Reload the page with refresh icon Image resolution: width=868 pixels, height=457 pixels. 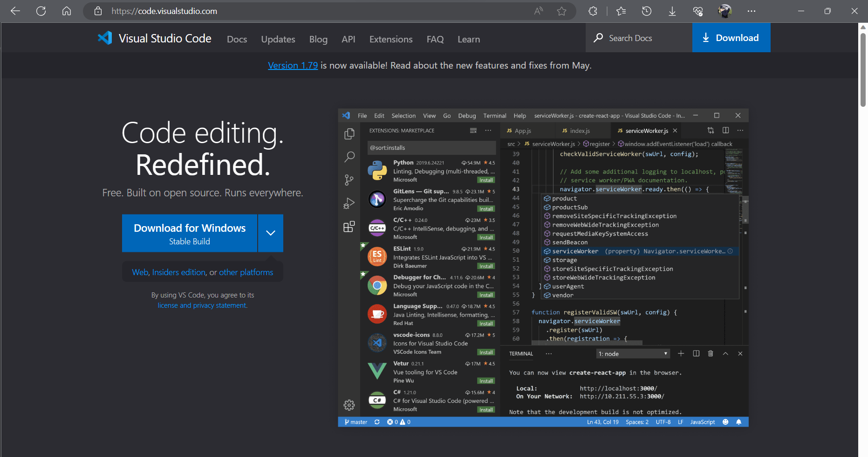(41, 11)
